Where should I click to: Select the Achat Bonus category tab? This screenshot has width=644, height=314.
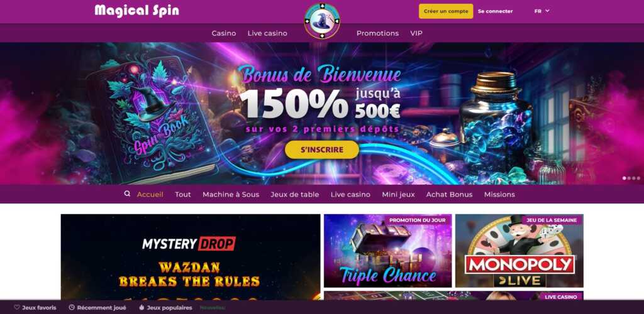tap(449, 194)
